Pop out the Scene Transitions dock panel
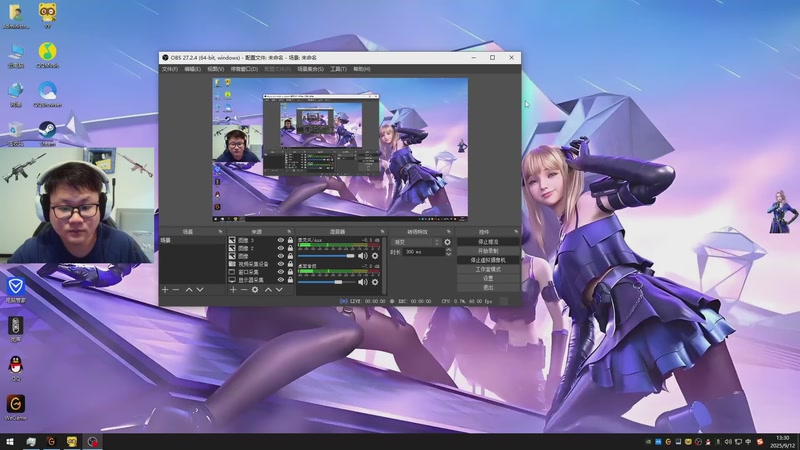Image resolution: width=800 pixels, height=450 pixels. tap(449, 232)
